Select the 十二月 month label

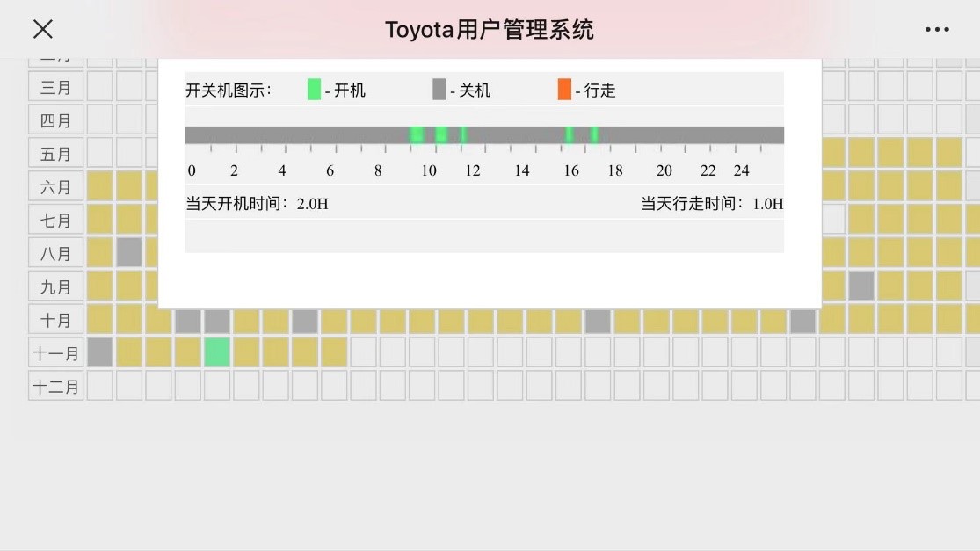55,387
